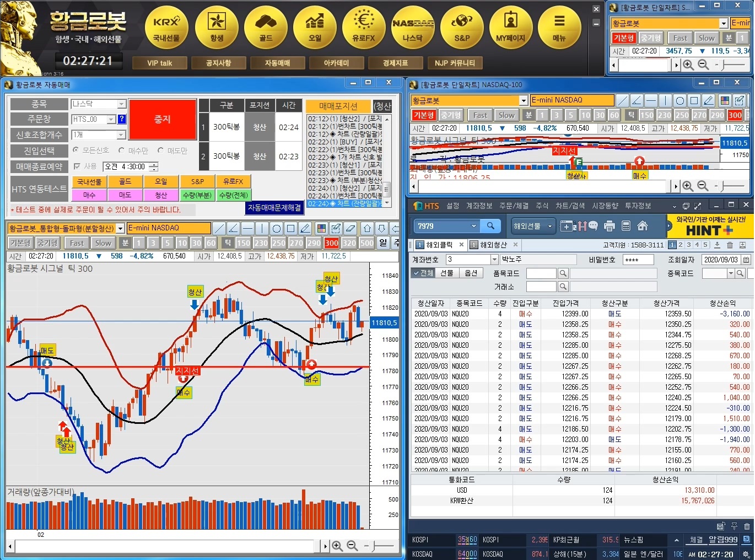Open the 오일 icon in top banner
The image size is (755, 560).
[315, 28]
